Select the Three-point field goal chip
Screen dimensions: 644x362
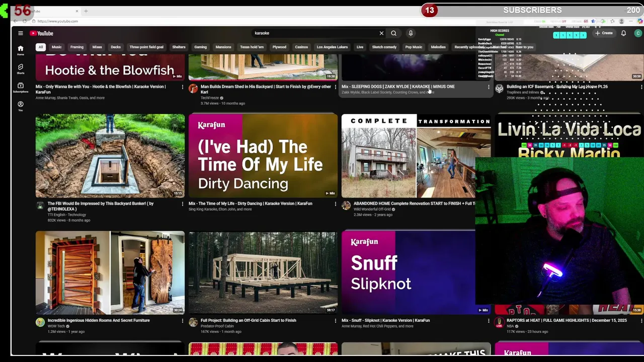coord(146,47)
